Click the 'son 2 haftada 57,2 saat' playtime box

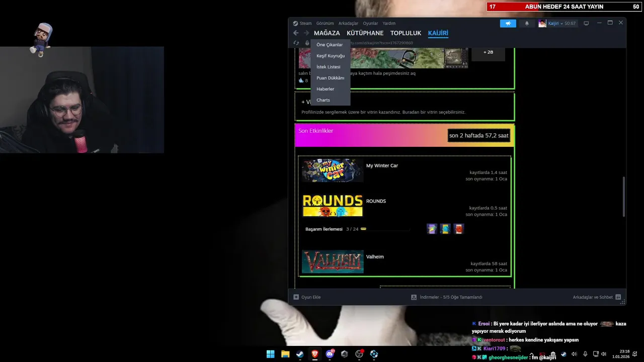[x=478, y=136]
